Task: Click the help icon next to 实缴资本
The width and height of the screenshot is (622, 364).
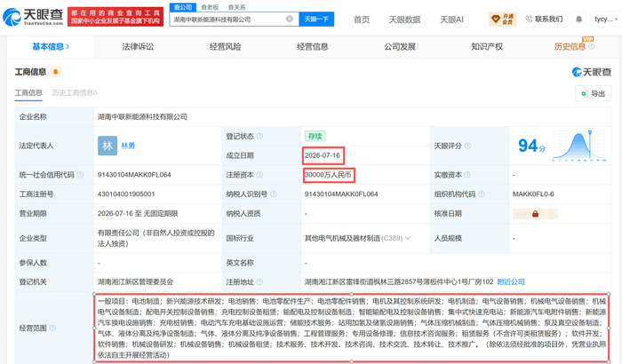Action: [466, 175]
